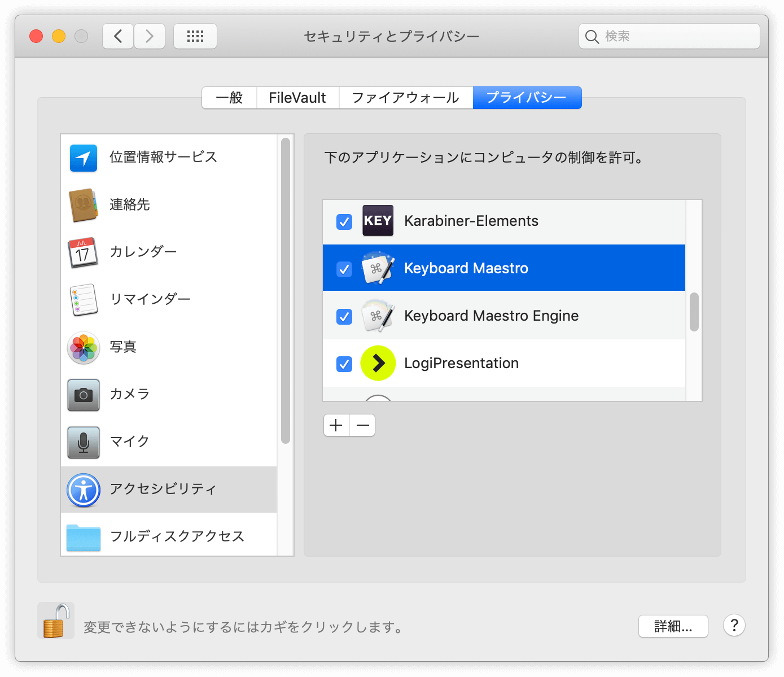
Task: Switch to the FileVault tab
Action: [297, 98]
